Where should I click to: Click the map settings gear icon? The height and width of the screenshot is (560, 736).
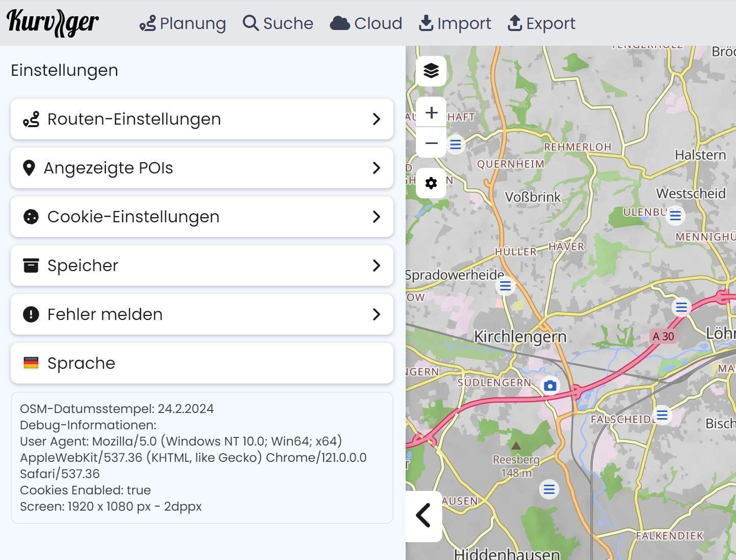point(431,183)
